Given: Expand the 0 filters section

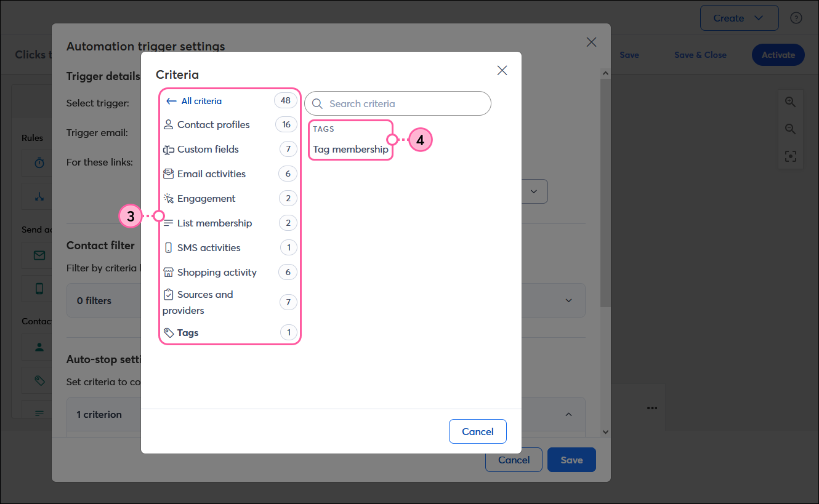Looking at the screenshot, I should click(568, 300).
